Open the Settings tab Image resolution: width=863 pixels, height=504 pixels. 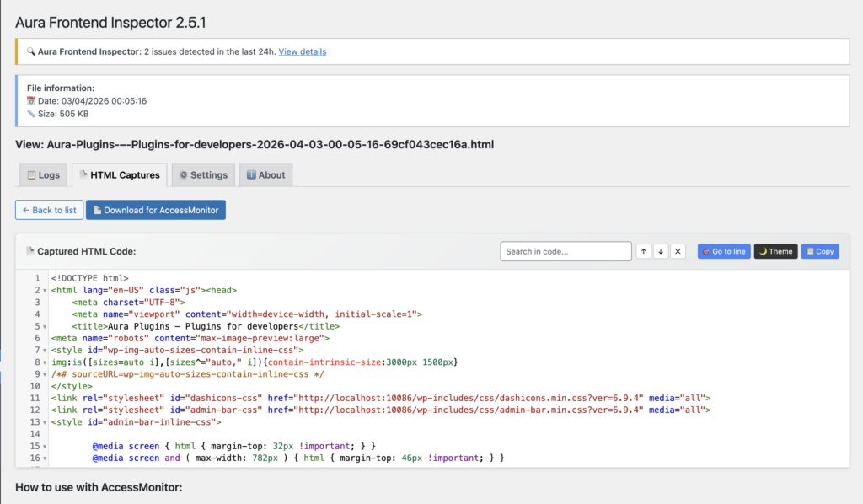(202, 175)
